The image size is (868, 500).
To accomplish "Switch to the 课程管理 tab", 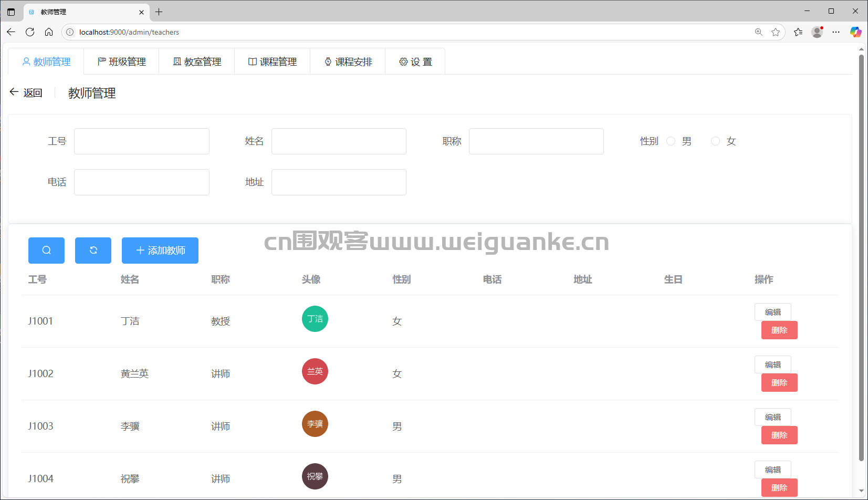I will tap(272, 61).
